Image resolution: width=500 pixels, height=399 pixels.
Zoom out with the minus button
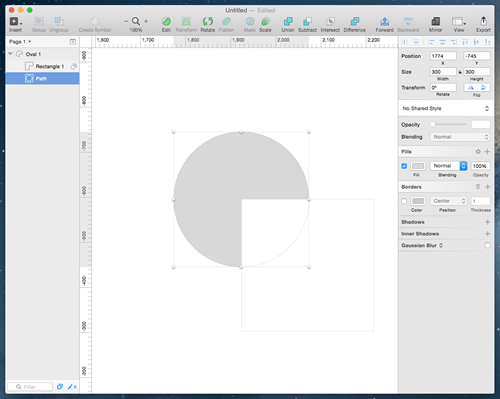[x=126, y=21]
